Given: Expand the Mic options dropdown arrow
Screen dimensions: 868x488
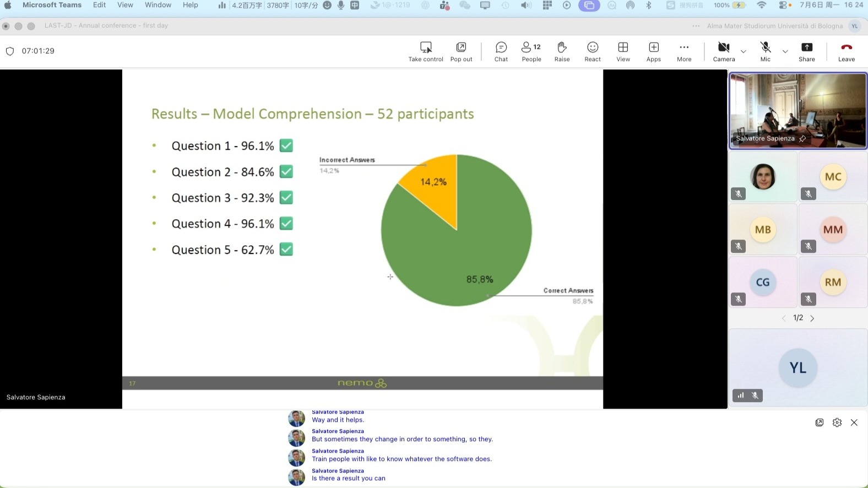Looking at the screenshot, I should pos(785,51).
